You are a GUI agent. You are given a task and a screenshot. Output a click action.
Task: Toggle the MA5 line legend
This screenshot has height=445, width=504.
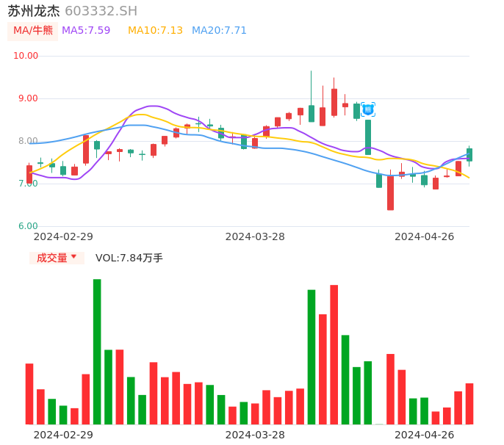click(x=86, y=31)
